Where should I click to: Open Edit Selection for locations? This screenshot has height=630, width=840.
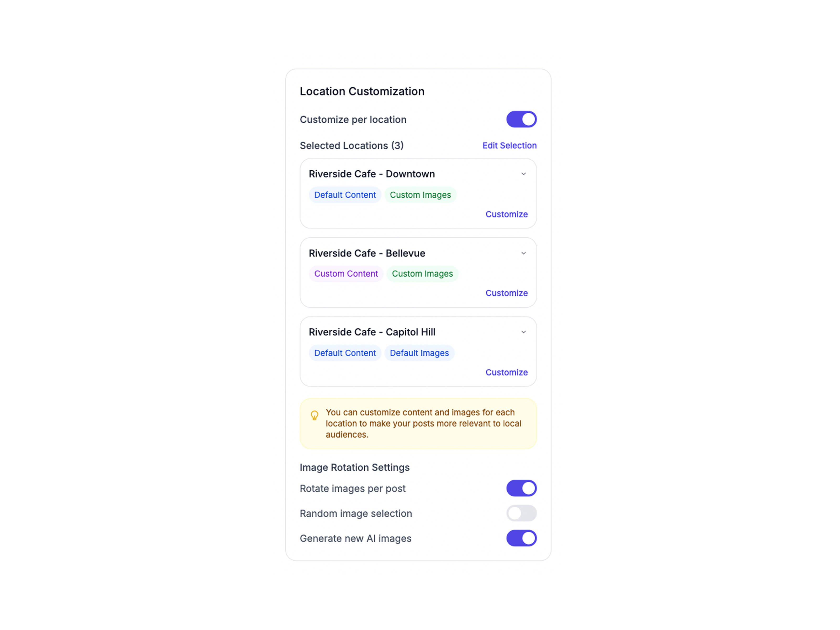click(509, 145)
